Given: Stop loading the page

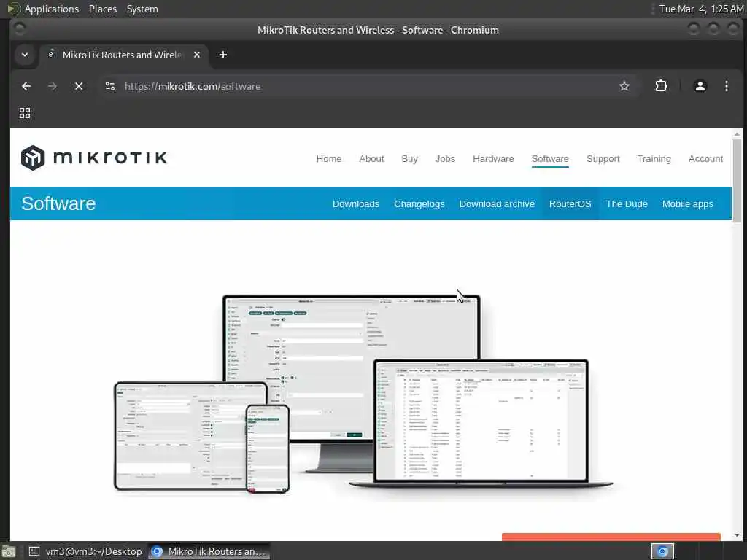Looking at the screenshot, I should coord(79,86).
